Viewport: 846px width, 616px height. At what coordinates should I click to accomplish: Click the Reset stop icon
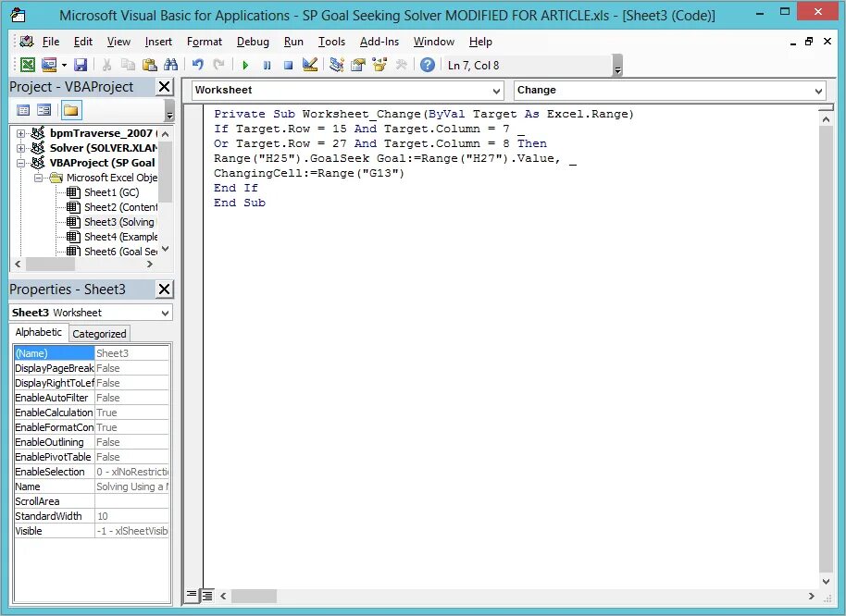click(x=288, y=66)
